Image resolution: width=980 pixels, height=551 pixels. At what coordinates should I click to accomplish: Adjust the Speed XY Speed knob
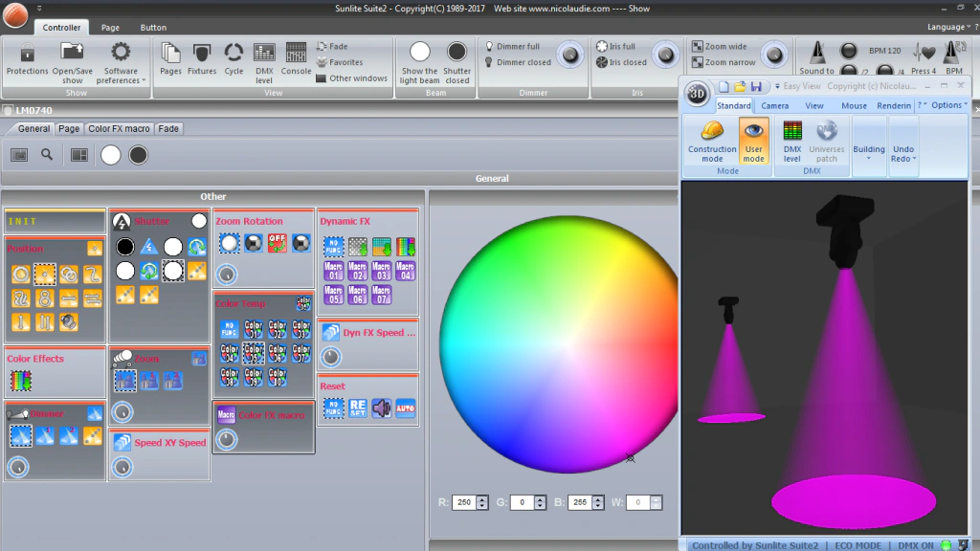coord(122,467)
